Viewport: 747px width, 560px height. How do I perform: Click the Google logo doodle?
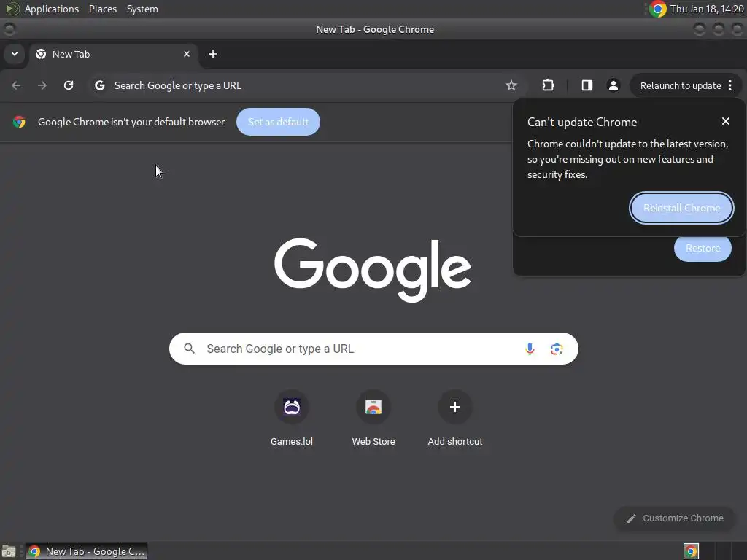tap(373, 270)
